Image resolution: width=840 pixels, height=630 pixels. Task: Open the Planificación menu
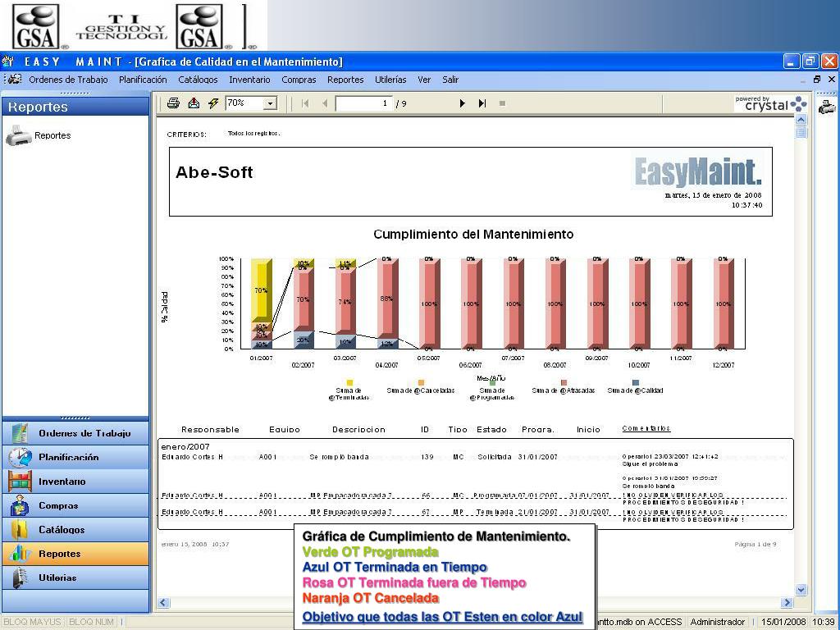click(143, 80)
